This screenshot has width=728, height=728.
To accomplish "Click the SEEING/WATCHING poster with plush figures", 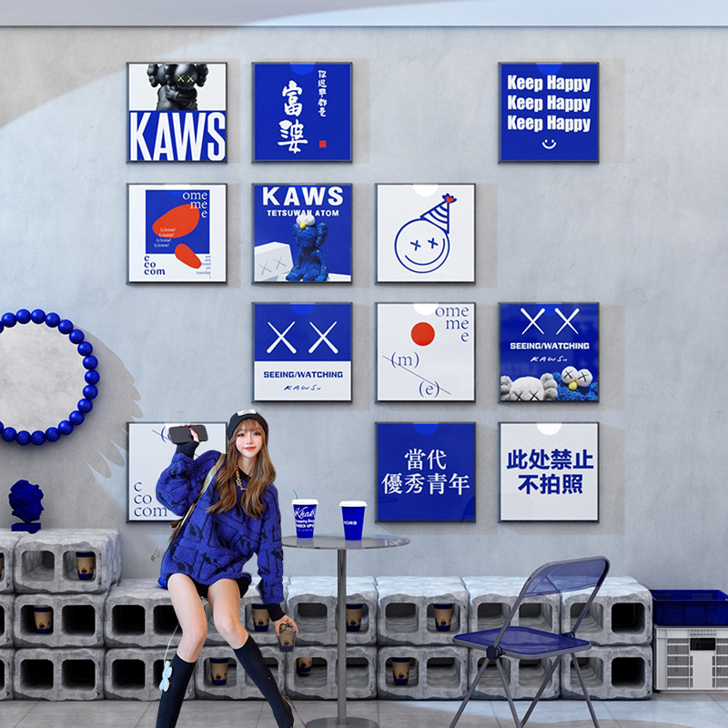I will coord(549,352).
